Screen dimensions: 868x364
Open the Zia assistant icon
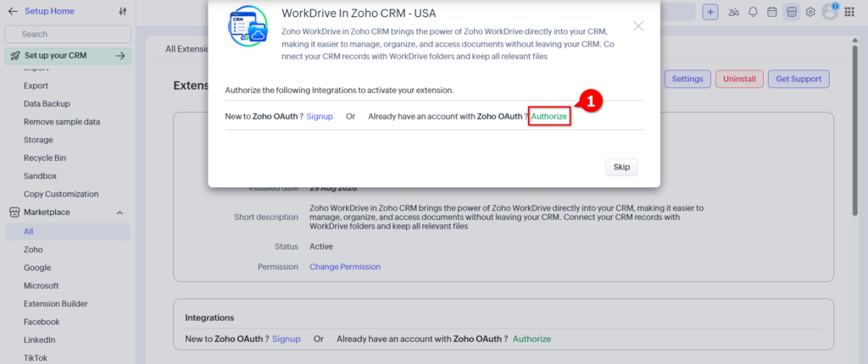[734, 12]
